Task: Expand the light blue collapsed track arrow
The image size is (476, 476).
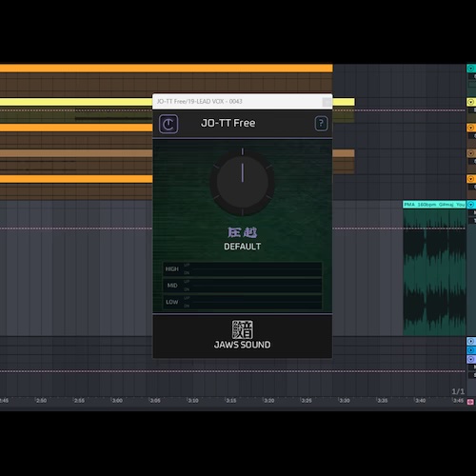Action: click(x=471, y=341)
